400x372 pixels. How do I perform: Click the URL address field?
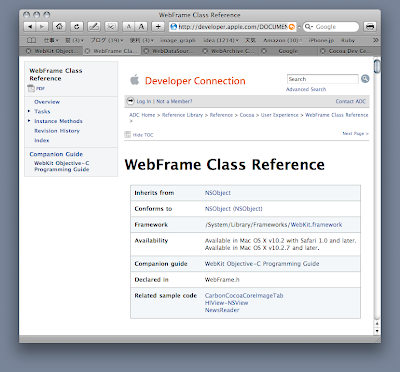click(232, 27)
